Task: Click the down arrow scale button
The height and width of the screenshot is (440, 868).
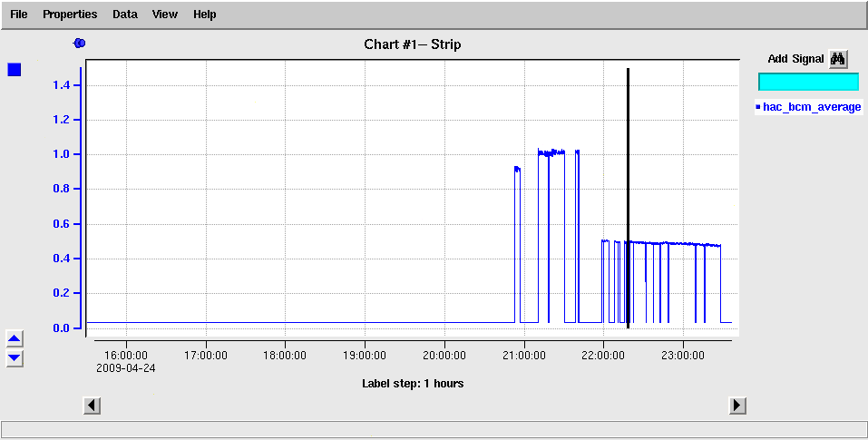Action: click(15, 358)
